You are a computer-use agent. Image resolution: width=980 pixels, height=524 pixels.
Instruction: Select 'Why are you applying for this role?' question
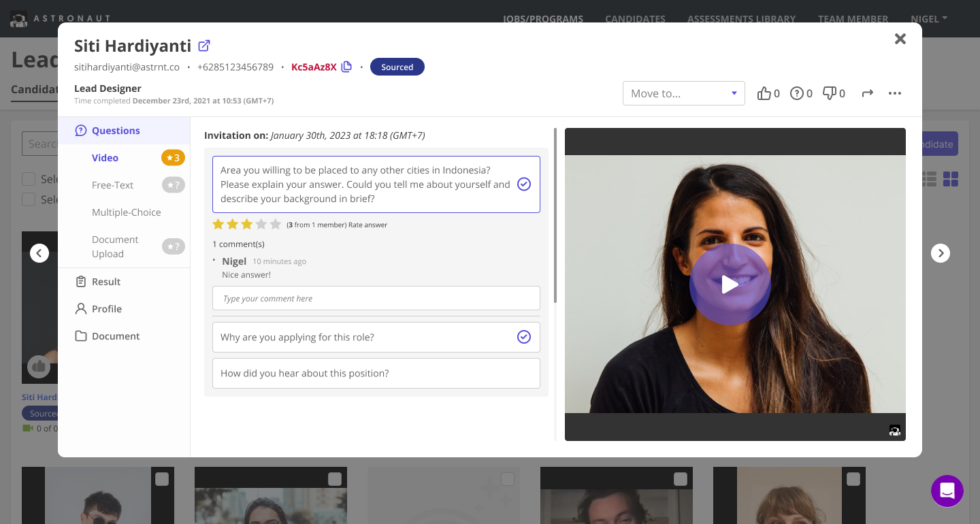click(376, 337)
